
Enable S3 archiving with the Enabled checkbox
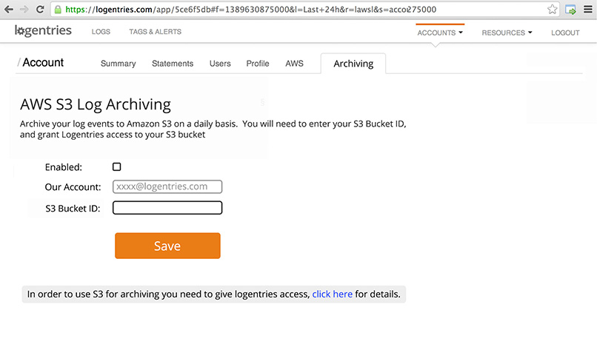coord(116,167)
